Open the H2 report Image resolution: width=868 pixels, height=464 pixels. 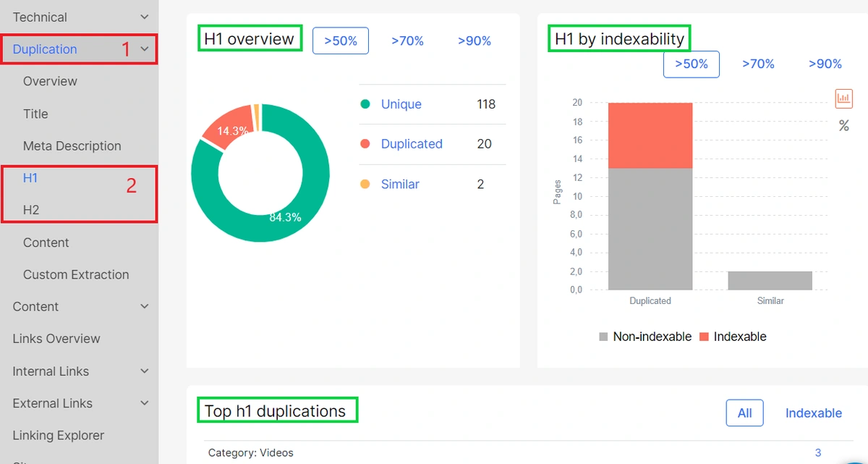click(30, 210)
